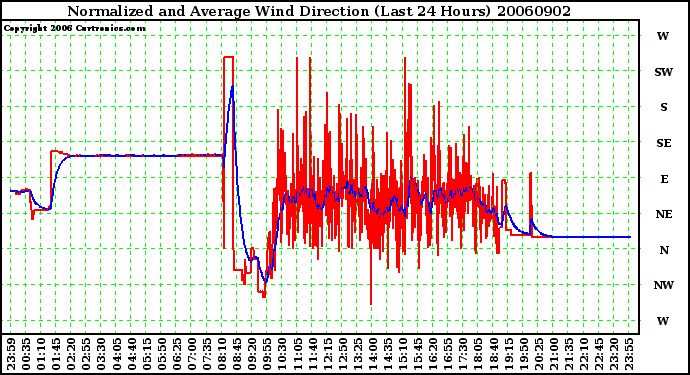Screen dimensions: 690x375
Task: Click the '22:45' time axis label
Action: click(598, 354)
